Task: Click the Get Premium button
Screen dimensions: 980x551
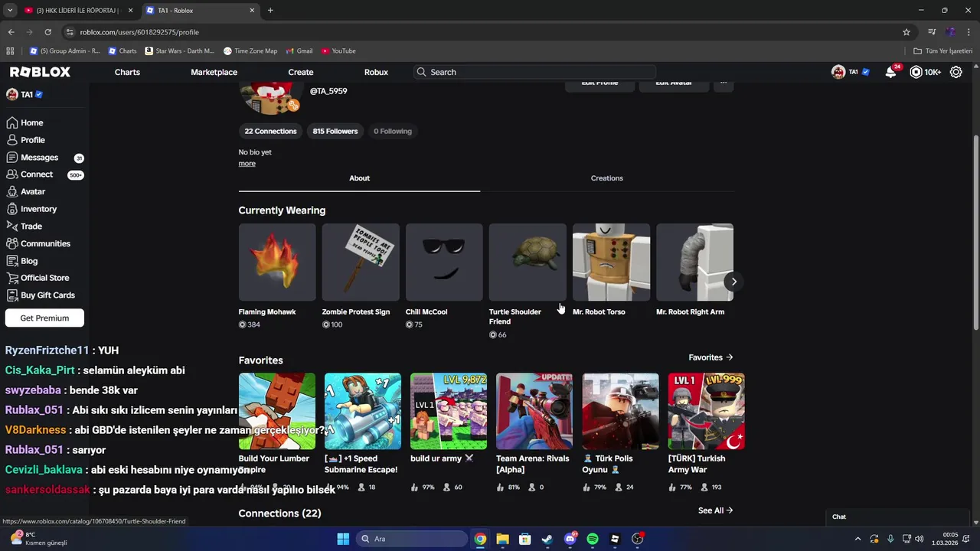Action: coord(44,318)
